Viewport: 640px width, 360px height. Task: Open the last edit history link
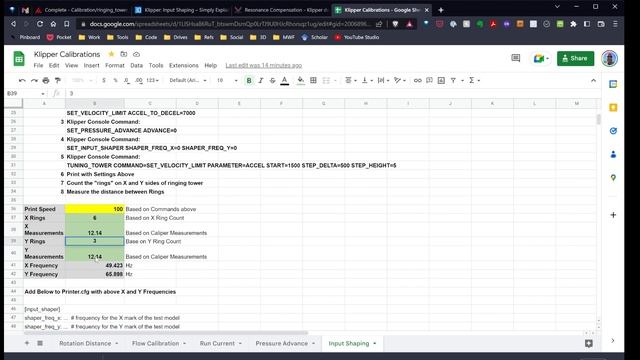[264, 65]
